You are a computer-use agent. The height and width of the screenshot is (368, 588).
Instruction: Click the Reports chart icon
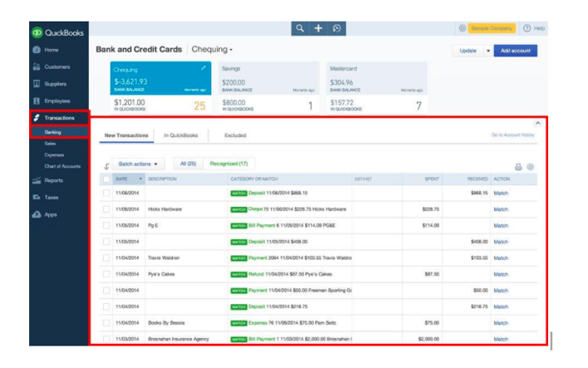(37, 180)
